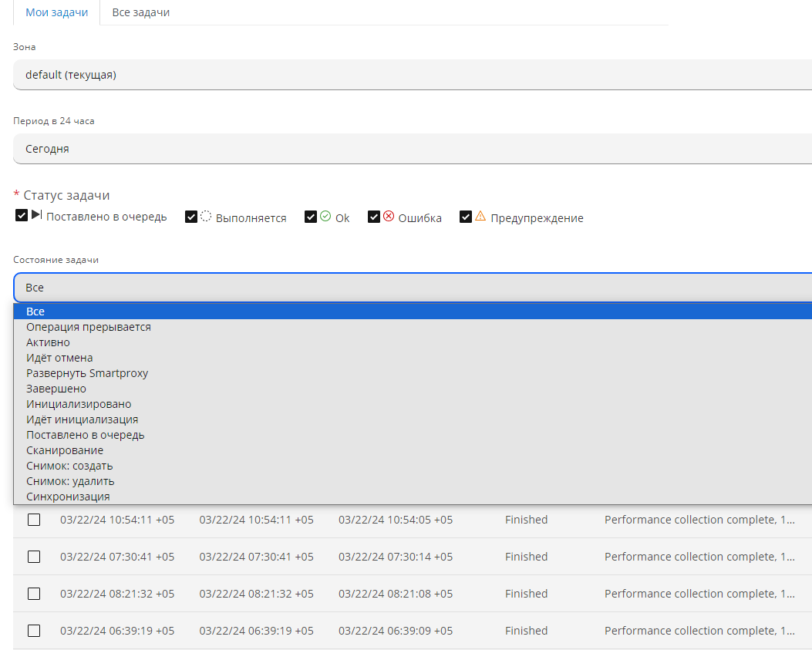Image resolution: width=812 pixels, height=650 pixels.
Task: Uncheck the "Предупреждение" status checkbox
Action: (x=466, y=217)
